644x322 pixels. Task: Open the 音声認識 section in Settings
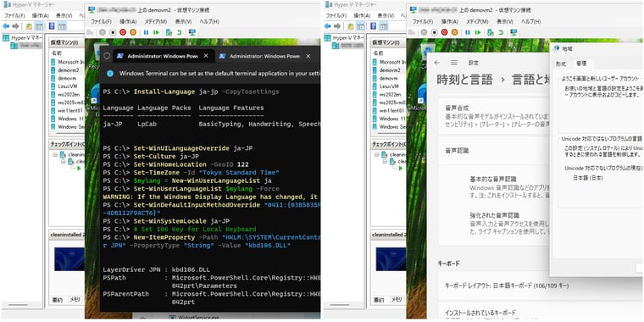(494, 150)
